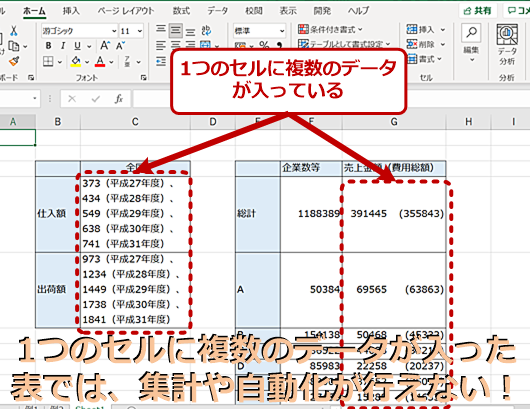Screen dimensions: 530x409
Task: Apply red font color
Action: [100, 62]
